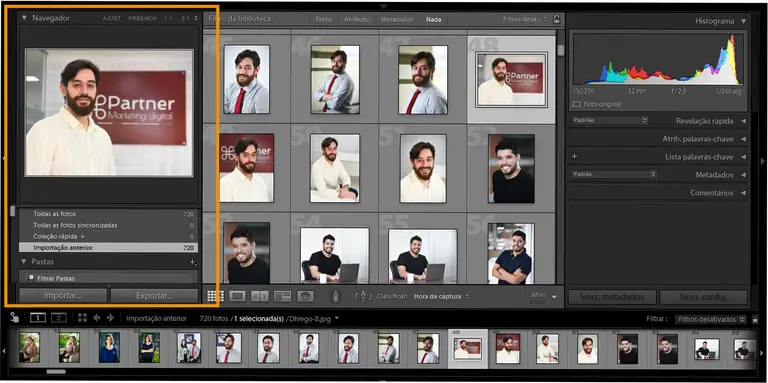
Task: Toggle the Foto original checkbox
Action: 576,104
